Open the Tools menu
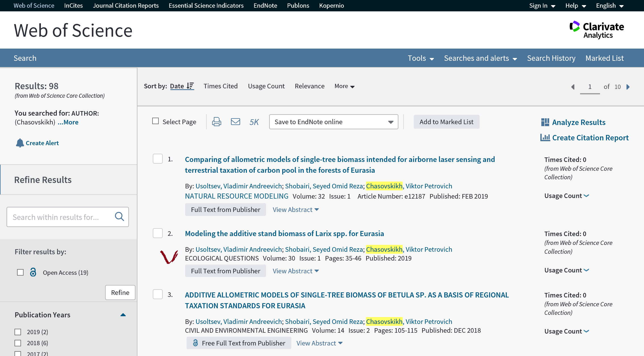The height and width of the screenshot is (356, 644). pyautogui.click(x=421, y=58)
